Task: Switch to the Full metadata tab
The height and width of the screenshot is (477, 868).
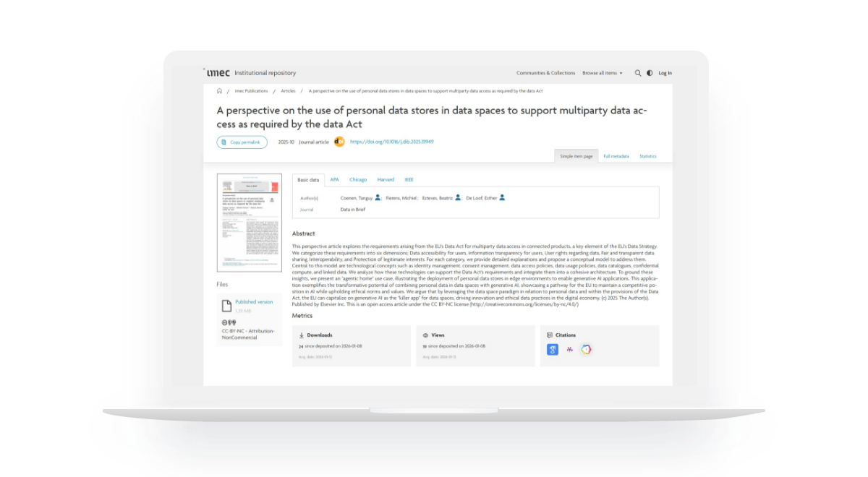Action: point(616,156)
